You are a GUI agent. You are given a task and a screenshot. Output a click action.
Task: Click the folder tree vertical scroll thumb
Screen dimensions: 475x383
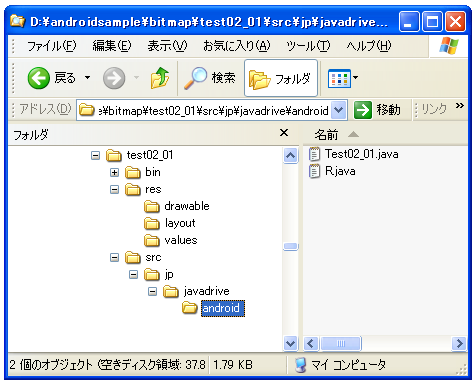click(290, 247)
